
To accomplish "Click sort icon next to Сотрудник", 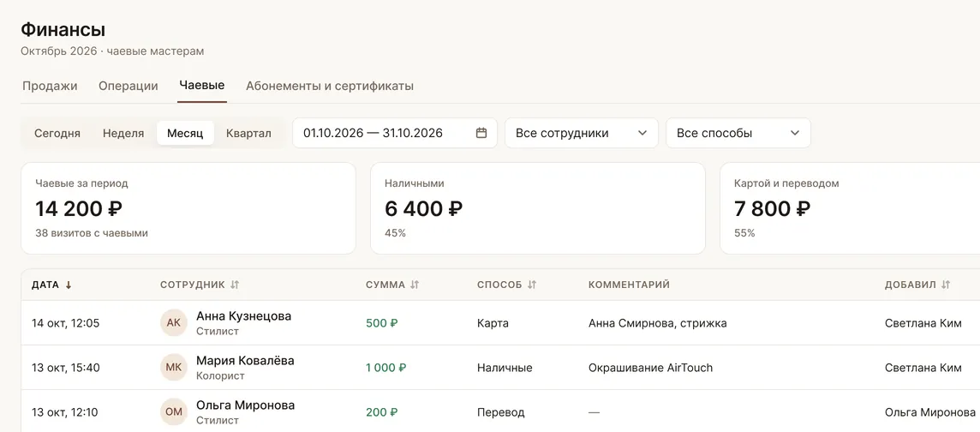I will click(235, 285).
